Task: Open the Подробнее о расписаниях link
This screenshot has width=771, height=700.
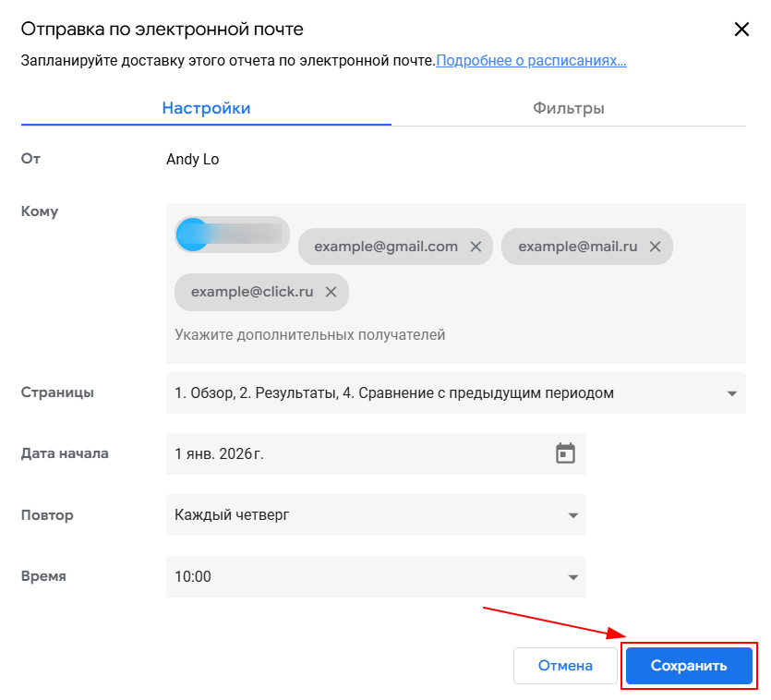Action: (531, 61)
